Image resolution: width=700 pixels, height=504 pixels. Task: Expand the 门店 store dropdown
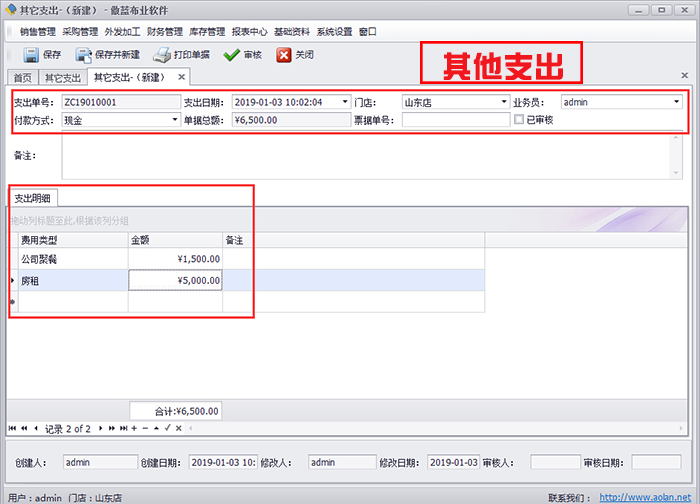coord(504,102)
